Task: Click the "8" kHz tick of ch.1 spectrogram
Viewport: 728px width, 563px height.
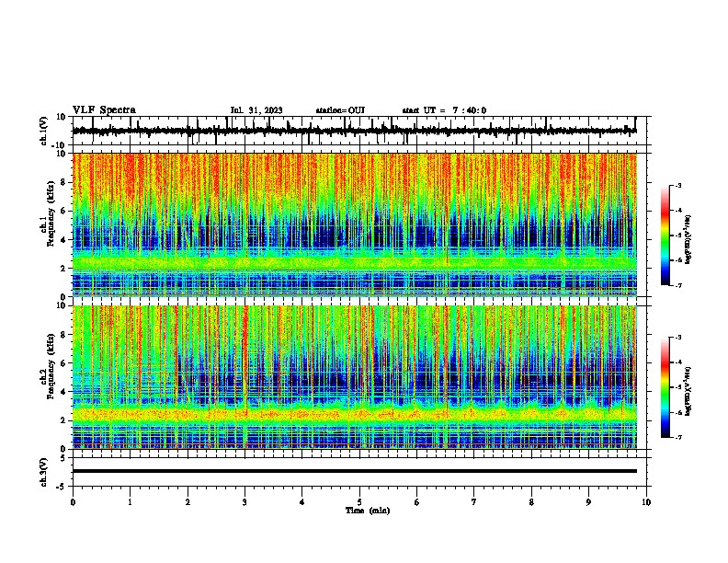Action: (x=64, y=182)
